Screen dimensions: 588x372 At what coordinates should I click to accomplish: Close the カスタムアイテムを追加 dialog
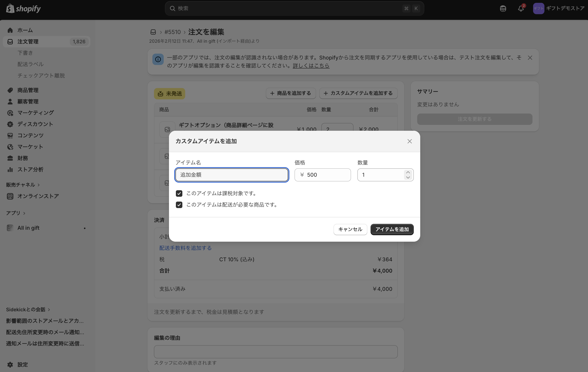[x=409, y=141]
